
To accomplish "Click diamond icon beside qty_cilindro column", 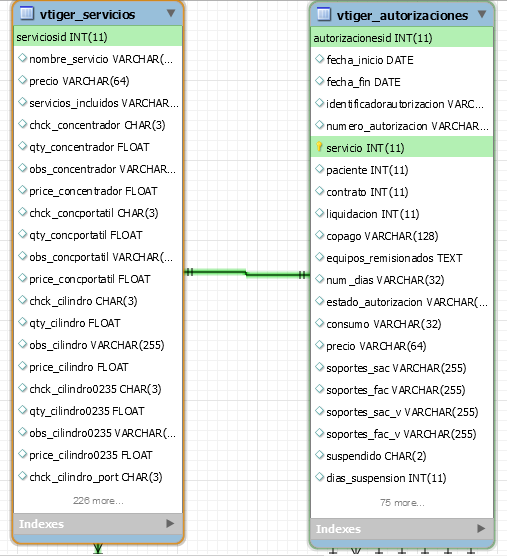I will pyautogui.click(x=23, y=322).
